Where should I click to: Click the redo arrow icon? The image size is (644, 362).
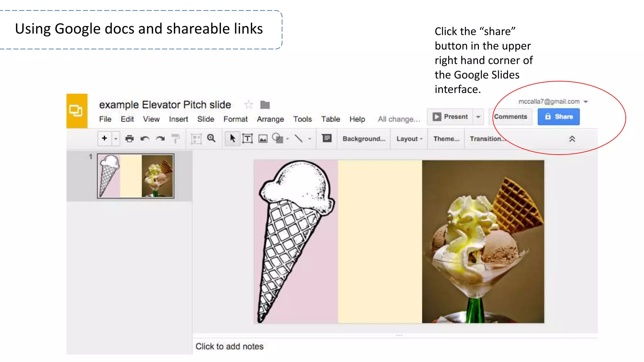coord(160,139)
